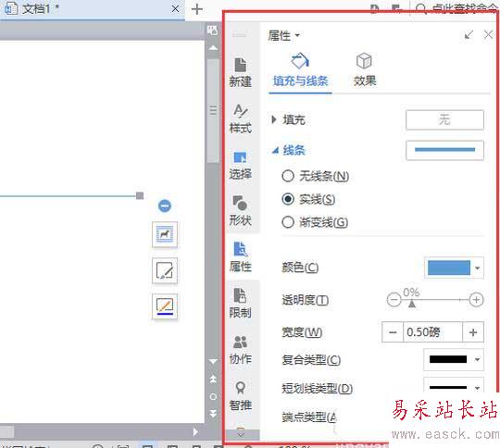Screen dimensions: 500x448
Task: Click the 透明度(T) label
Action: (305, 300)
